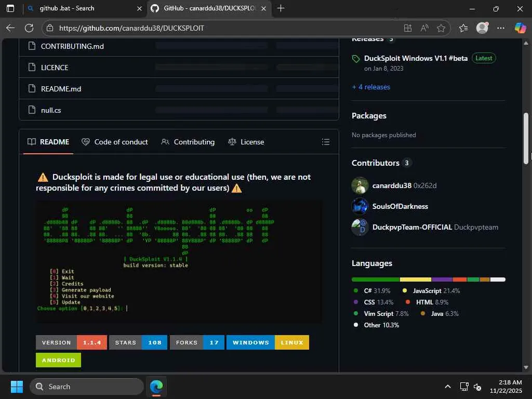Open the Packages heading link
Screen dimensions: 532x399
(369, 116)
